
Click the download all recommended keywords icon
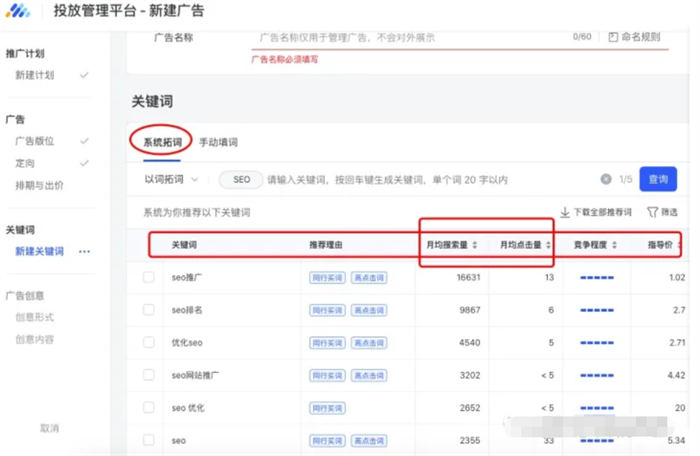[565, 212]
